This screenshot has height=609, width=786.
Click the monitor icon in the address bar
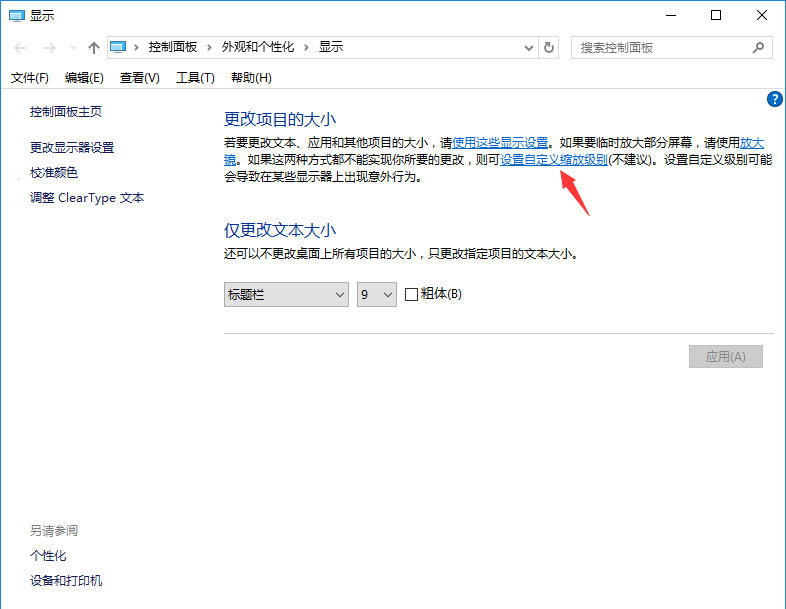[x=120, y=47]
